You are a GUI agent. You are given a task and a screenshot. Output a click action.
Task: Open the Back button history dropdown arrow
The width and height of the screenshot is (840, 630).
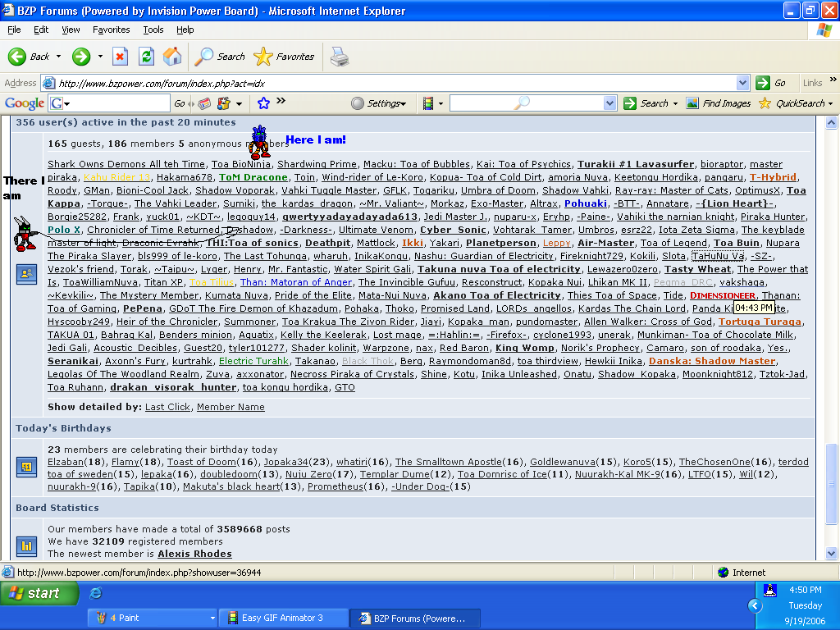[x=58, y=57]
